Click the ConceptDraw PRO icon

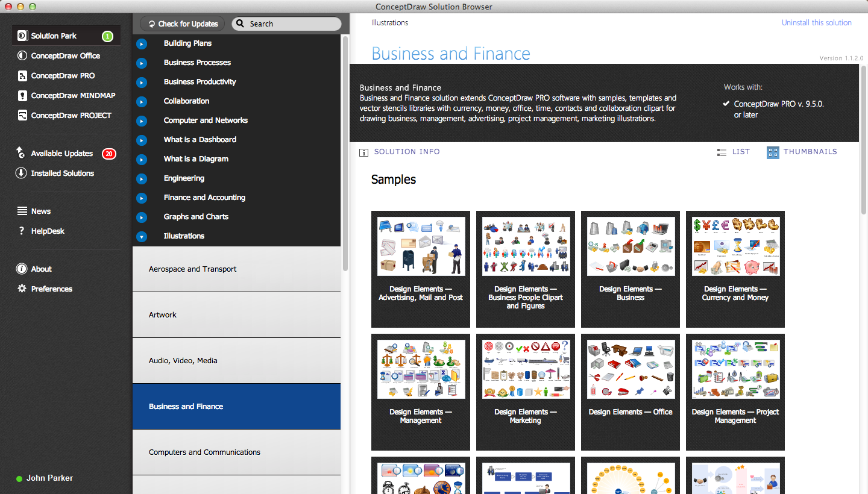click(22, 75)
